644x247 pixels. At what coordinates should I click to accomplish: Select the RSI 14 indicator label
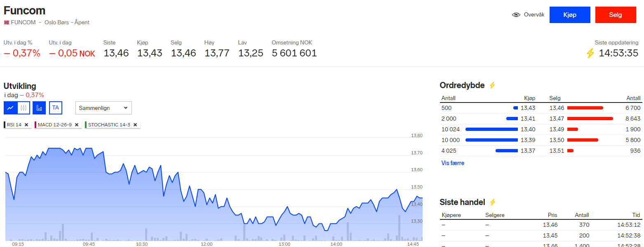[14, 125]
